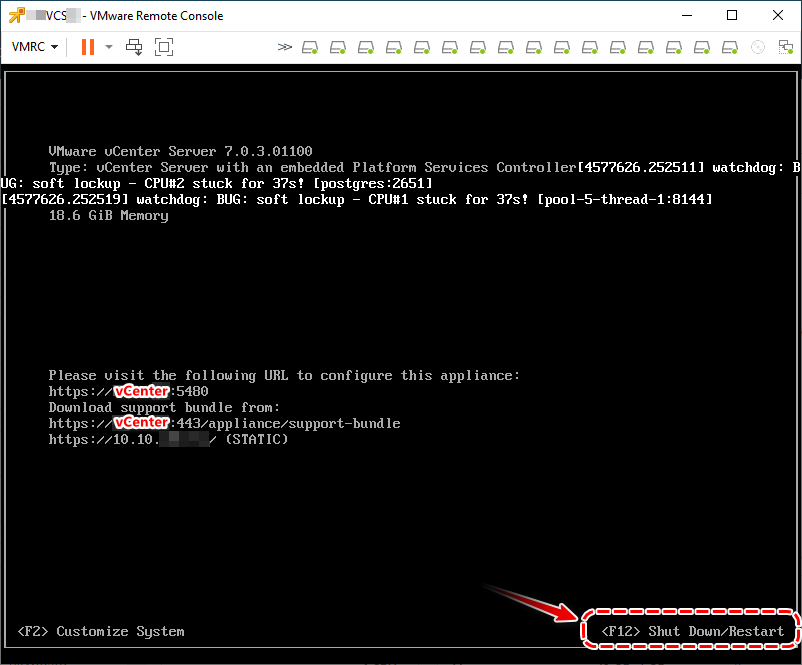Select the second hard disk device icon

point(339,47)
